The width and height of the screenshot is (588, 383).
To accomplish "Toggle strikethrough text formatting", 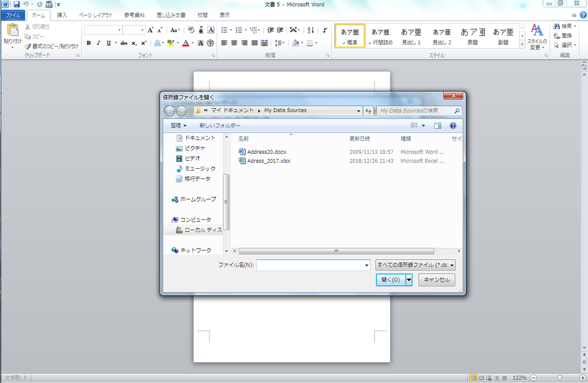I will click(124, 43).
